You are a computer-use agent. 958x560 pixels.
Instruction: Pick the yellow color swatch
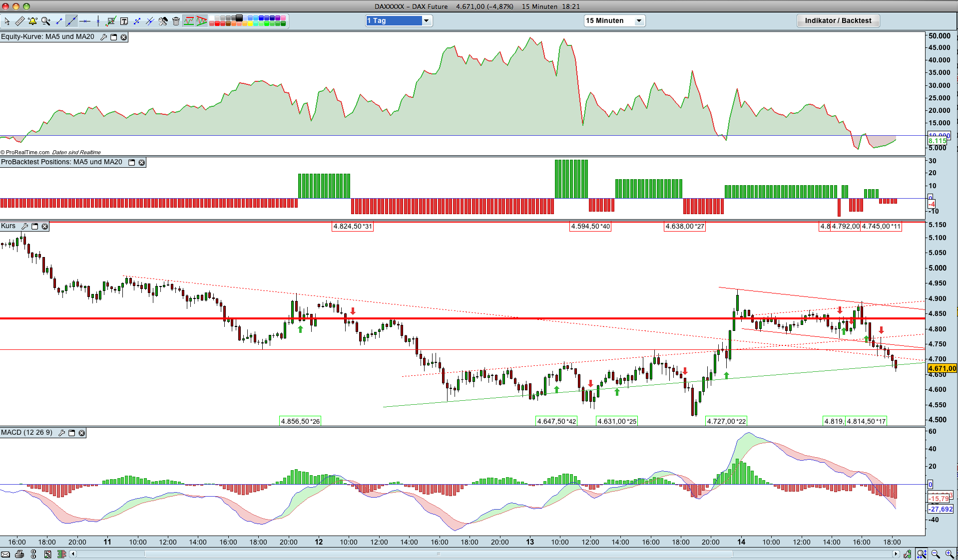[250, 23]
